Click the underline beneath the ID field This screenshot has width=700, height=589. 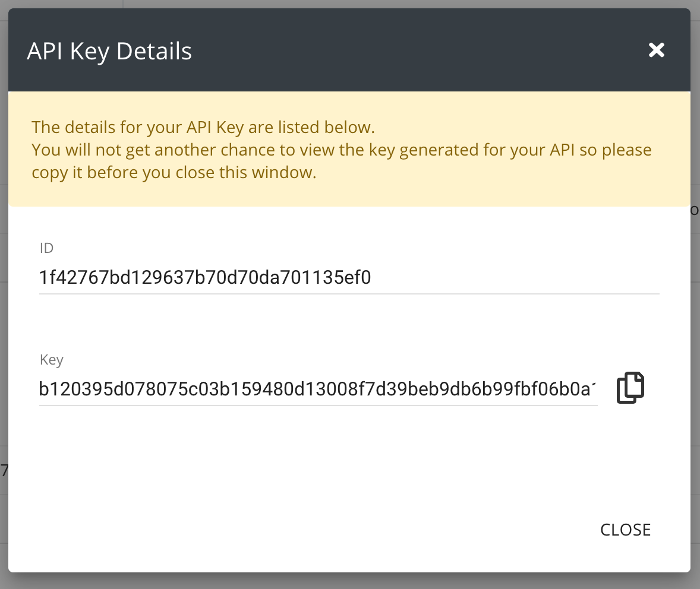click(349, 293)
